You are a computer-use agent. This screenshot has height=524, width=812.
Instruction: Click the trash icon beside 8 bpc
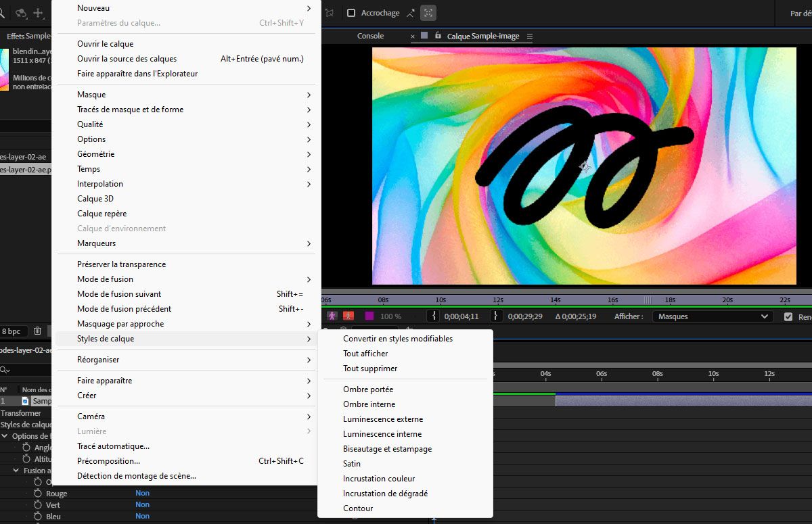point(37,331)
